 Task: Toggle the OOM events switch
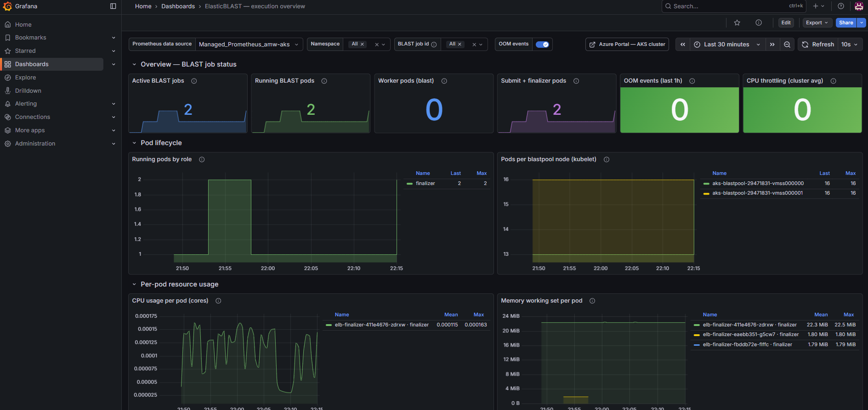[x=542, y=45]
